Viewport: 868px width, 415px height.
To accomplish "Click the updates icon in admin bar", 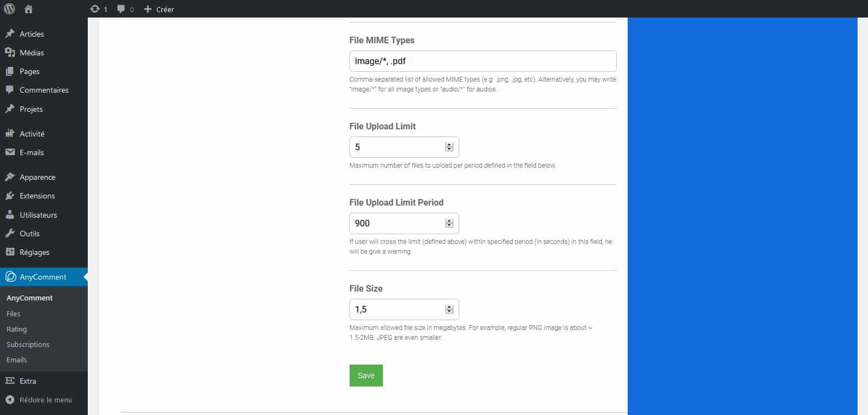I will pos(95,9).
